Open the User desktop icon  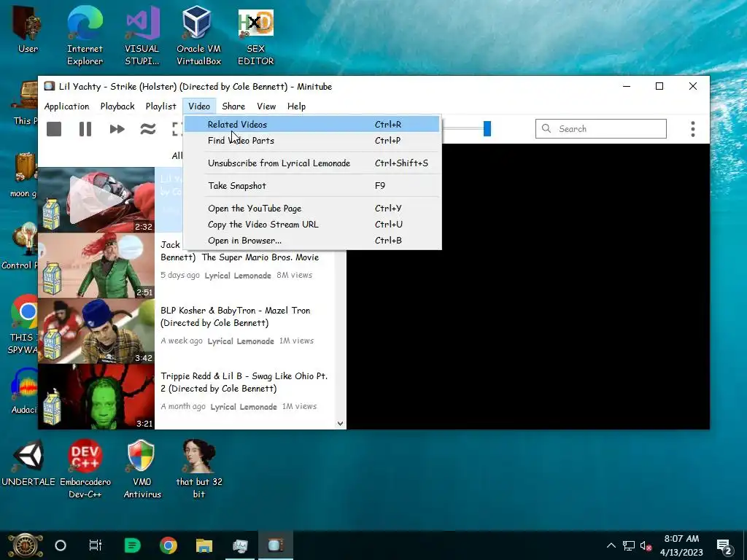coord(28,29)
